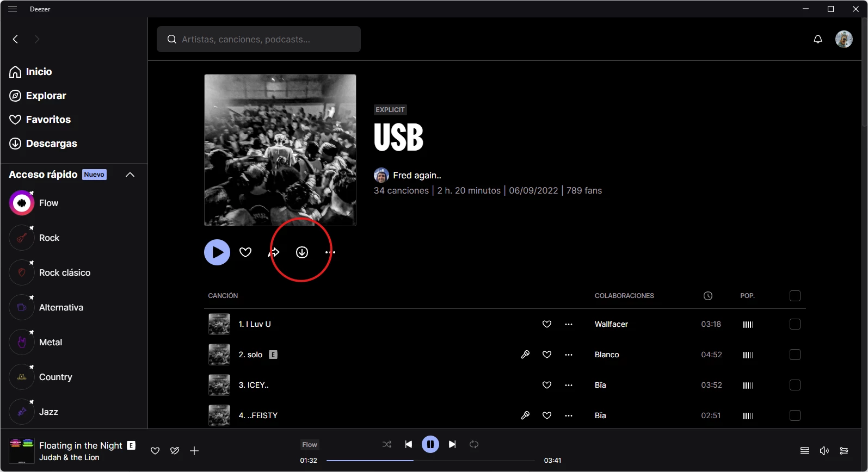This screenshot has width=868, height=472.
Task: Check the box for solo
Action: tap(795, 355)
